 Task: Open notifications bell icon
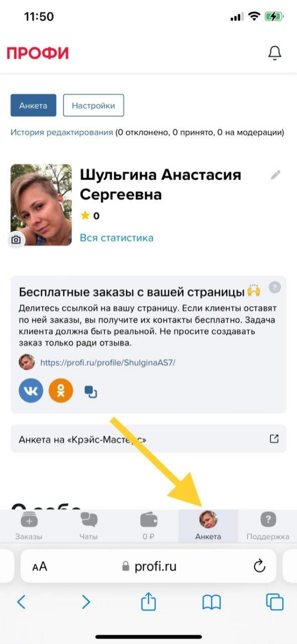275,53
